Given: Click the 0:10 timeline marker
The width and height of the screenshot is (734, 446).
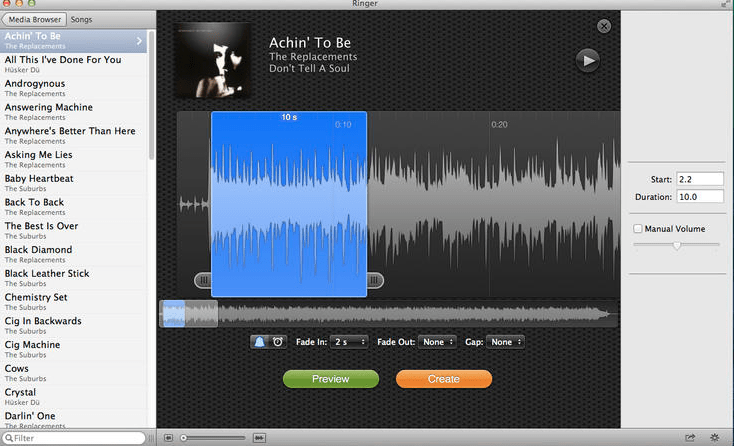Looking at the screenshot, I should tap(343, 124).
